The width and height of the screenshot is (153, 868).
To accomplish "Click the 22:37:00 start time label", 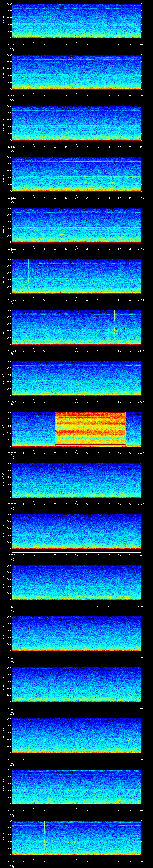I will click(x=12, y=453).
